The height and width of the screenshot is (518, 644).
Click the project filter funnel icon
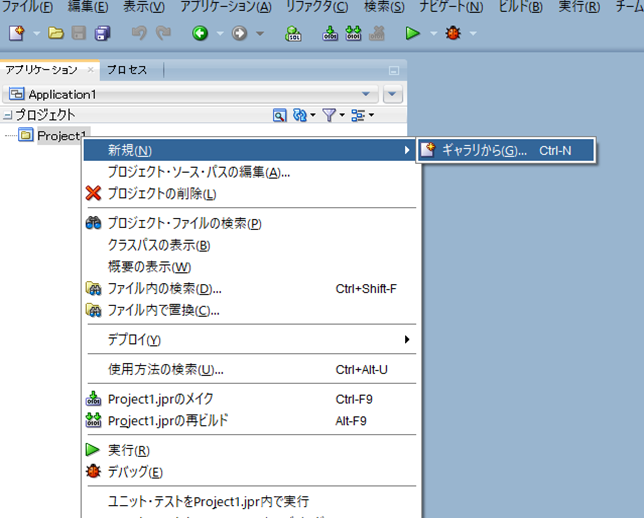point(329,116)
